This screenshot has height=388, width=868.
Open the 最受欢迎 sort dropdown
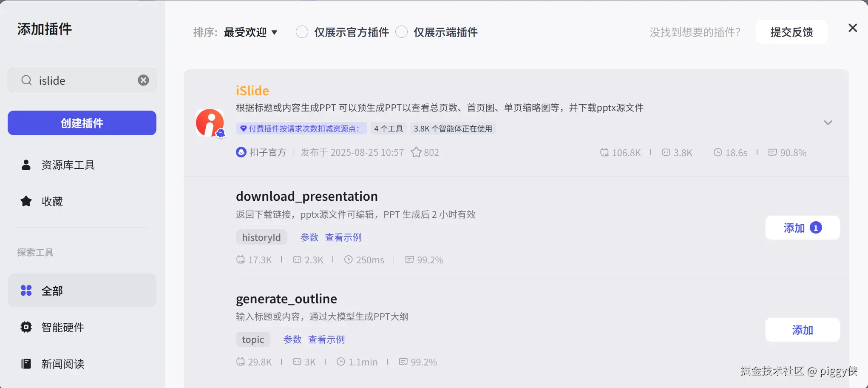(250, 32)
